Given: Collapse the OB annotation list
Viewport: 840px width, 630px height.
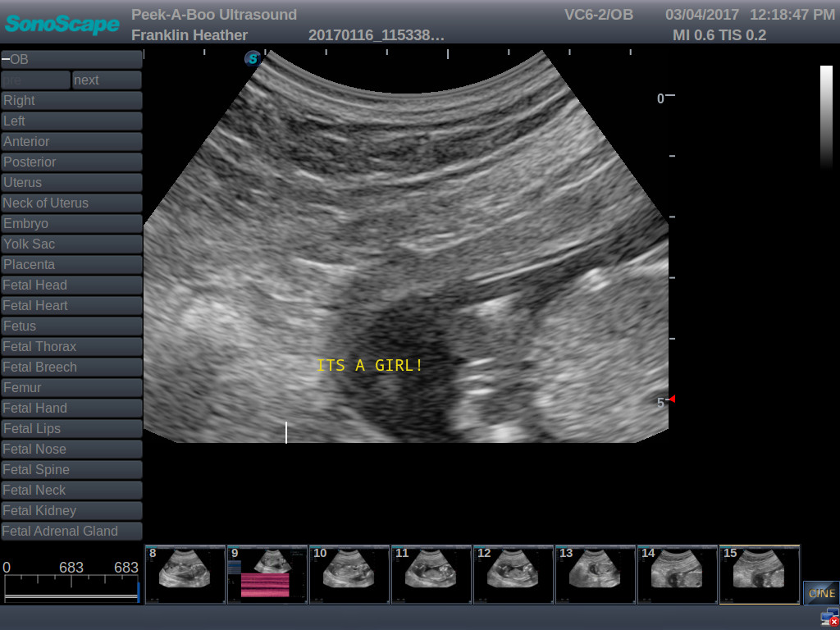Looking at the screenshot, I should (x=71, y=60).
